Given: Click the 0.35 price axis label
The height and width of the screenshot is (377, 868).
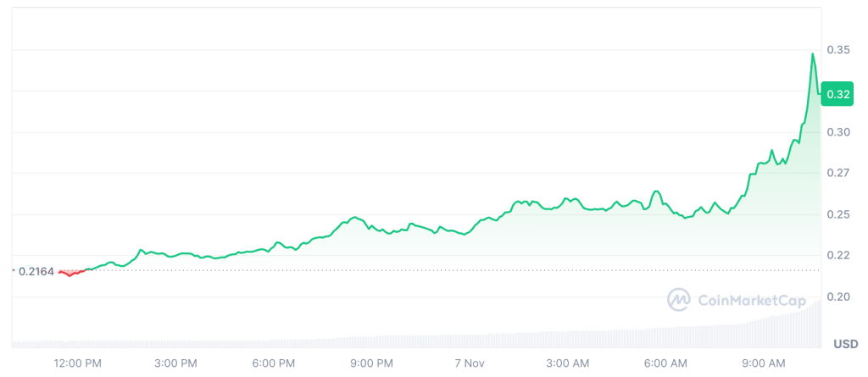Looking at the screenshot, I should pyautogui.click(x=837, y=50).
